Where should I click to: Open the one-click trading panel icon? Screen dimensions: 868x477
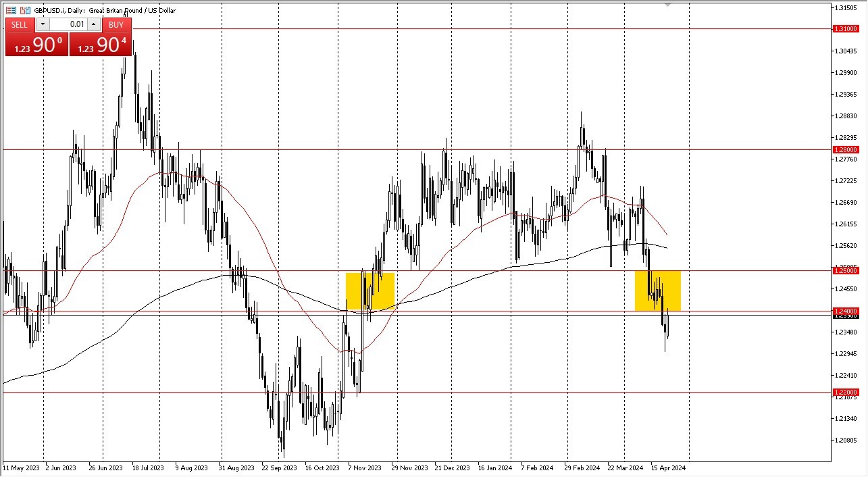26,10
